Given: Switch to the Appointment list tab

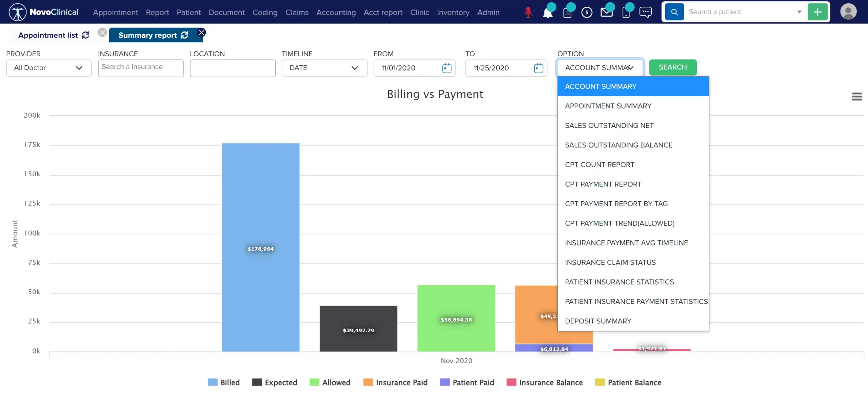Looking at the screenshot, I should pyautogui.click(x=47, y=35).
